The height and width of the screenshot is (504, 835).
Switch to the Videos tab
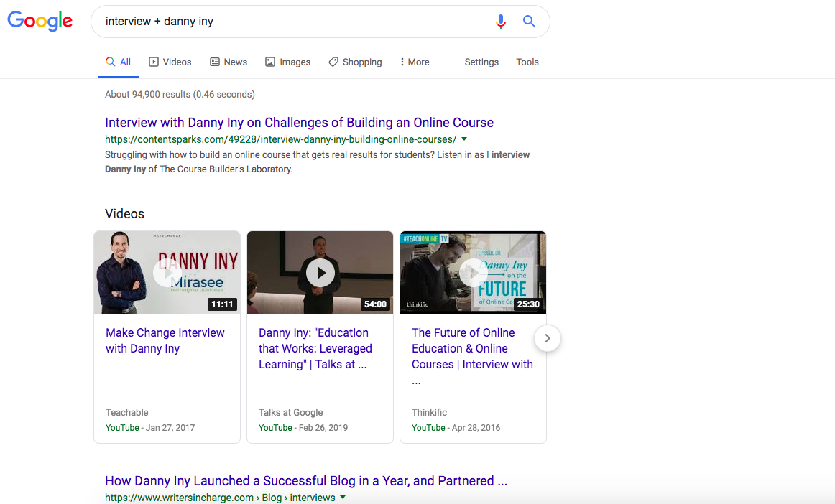coord(170,62)
